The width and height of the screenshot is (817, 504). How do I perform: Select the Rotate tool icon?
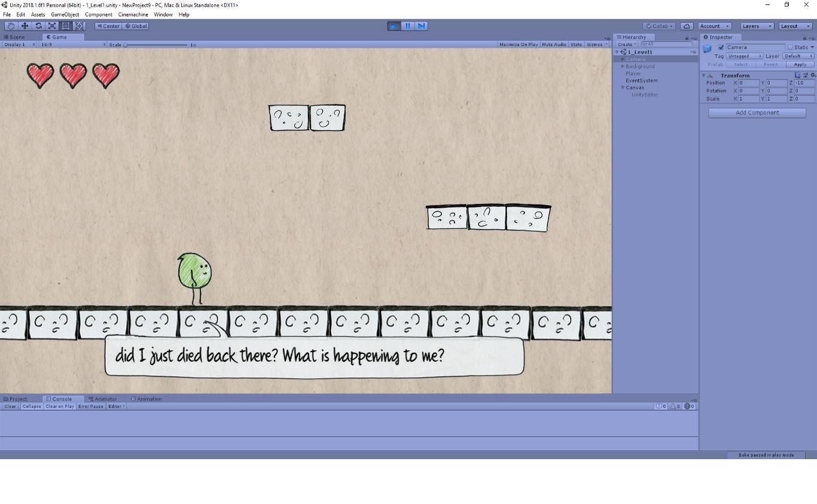38,26
